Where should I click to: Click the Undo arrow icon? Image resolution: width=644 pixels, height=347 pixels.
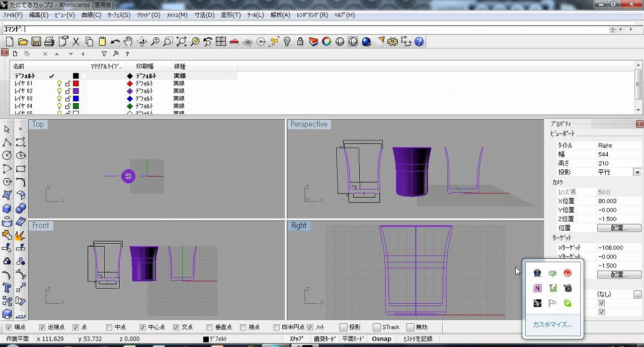[x=115, y=41]
